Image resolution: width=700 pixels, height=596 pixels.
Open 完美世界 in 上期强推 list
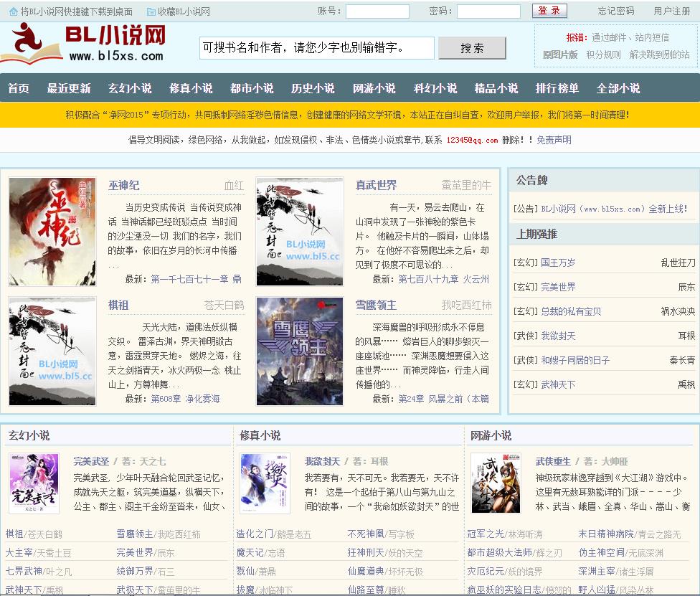tap(558, 287)
